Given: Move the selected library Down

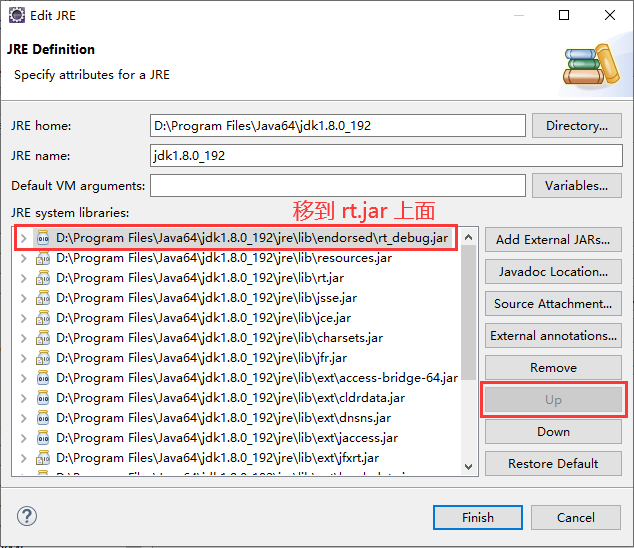Looking at the screenshot, I should pos(553,432).
